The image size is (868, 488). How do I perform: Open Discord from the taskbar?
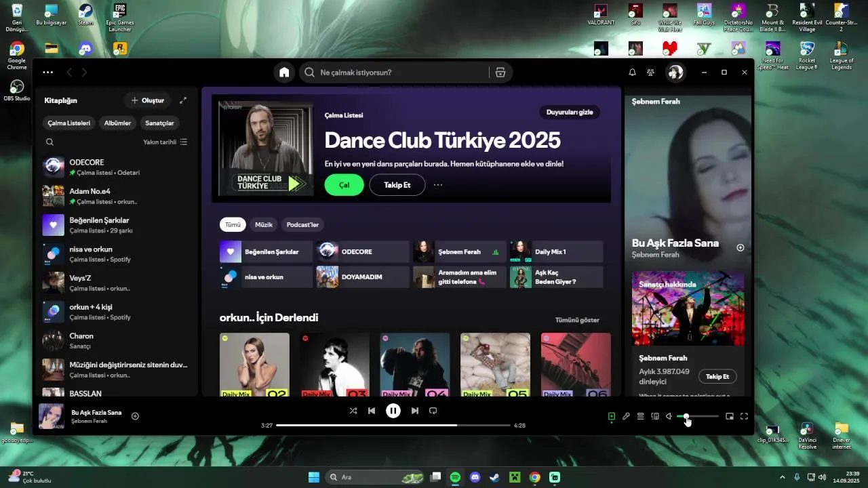click(x=475, y=477)
